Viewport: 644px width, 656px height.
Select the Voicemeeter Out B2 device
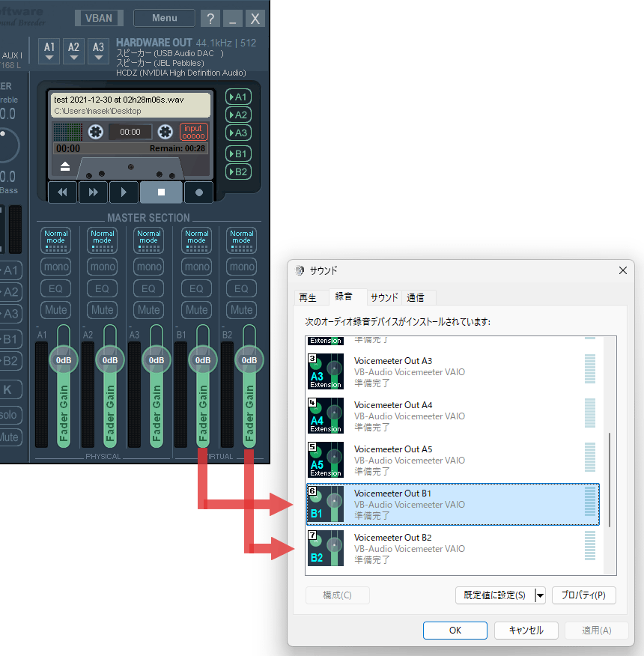click(453, 548)
